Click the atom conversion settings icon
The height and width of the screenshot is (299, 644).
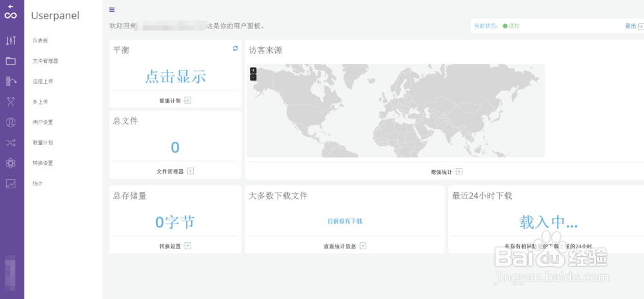pos(11,163)
